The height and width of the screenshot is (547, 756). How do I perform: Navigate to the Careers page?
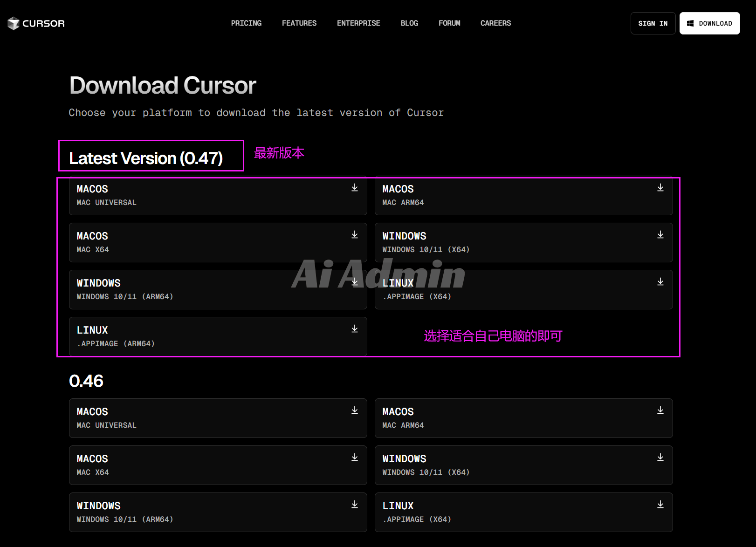click(x=495, y=23)
